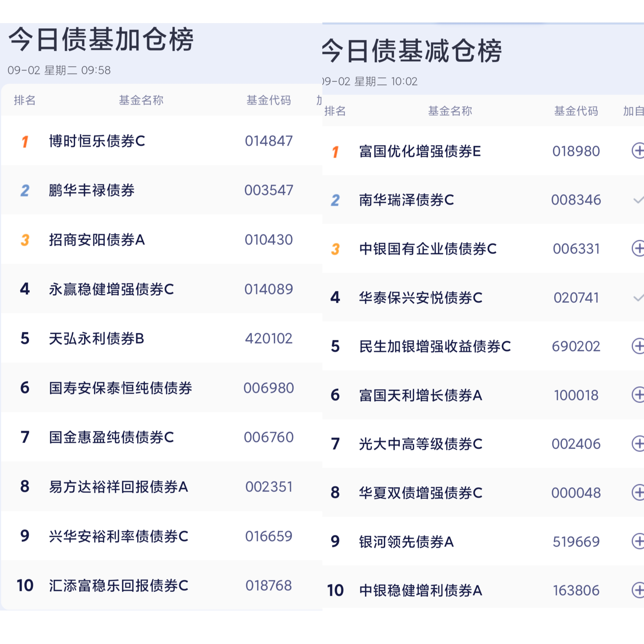Select fund code 014089
Screen dimensions: 644x644
pos(269,289)
